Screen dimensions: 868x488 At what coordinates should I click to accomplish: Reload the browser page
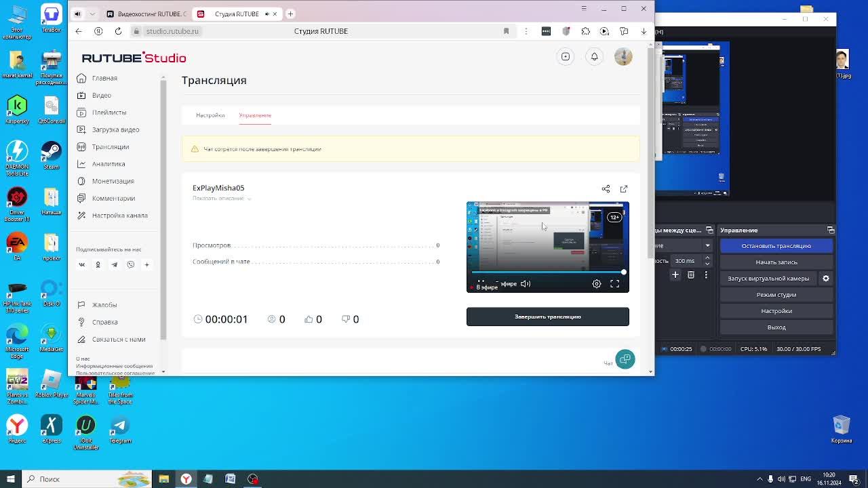click(118, 31)
